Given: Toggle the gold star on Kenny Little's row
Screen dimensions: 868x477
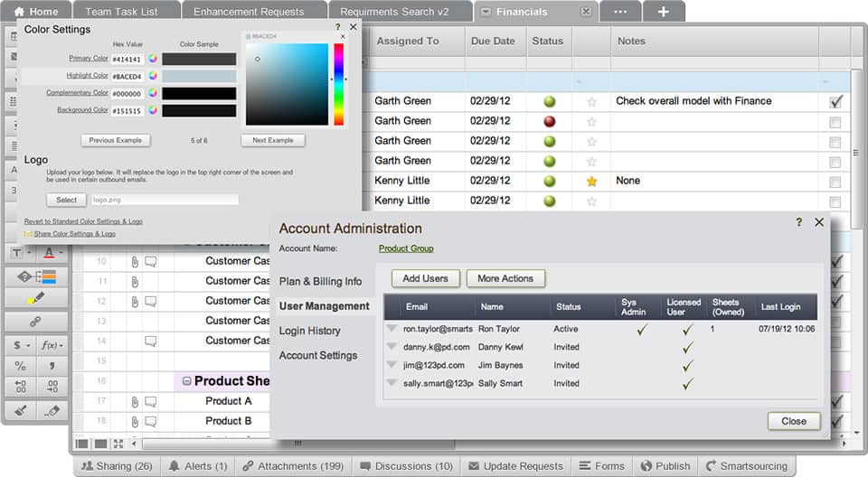Looking at the screenshot, I should tap(591, 181).
